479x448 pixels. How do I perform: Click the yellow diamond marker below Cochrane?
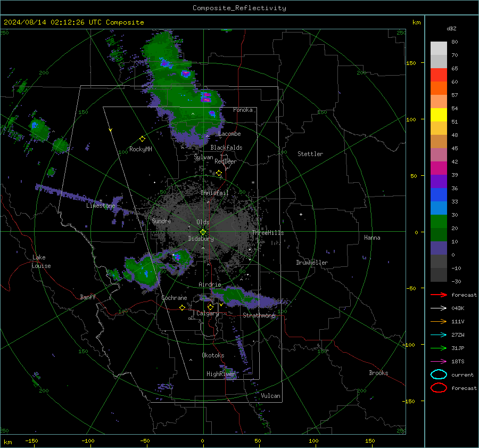(183, 307)
